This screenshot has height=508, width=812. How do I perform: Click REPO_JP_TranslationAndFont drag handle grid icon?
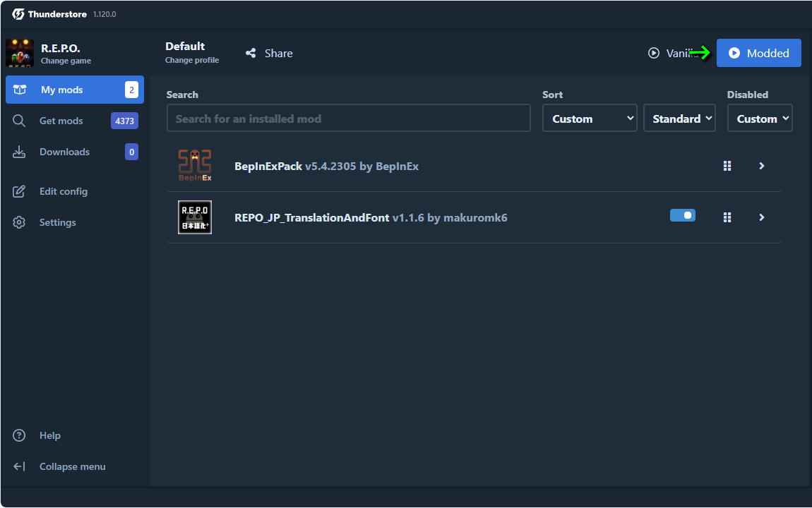click(x=727, y=217)
